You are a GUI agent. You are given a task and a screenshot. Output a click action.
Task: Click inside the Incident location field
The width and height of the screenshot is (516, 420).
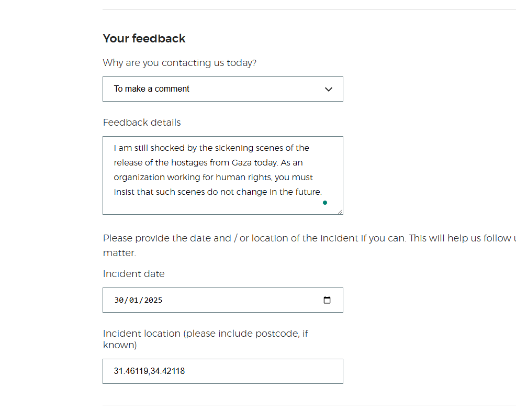pos(262,371)
